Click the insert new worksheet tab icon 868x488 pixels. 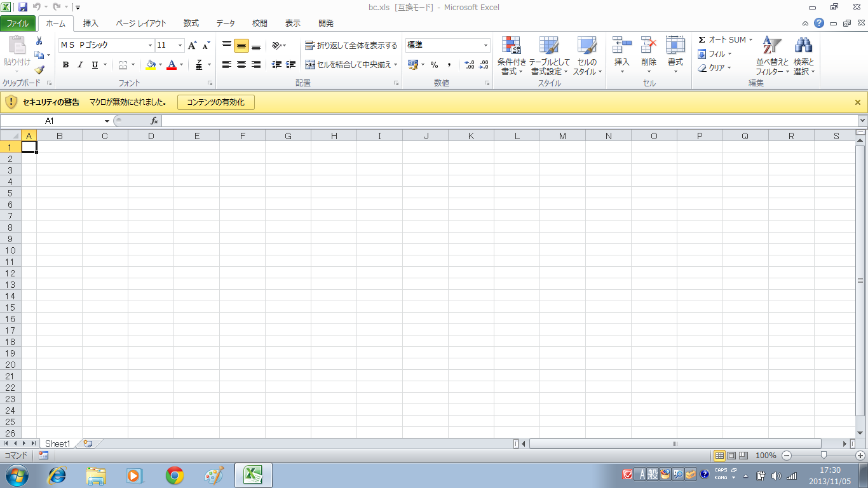point(88,444)
